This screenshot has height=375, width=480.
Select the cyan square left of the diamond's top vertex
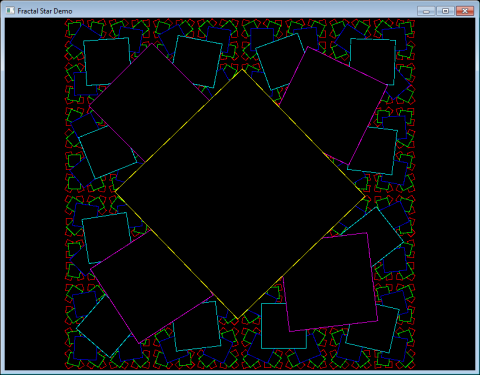tap(198, 62)
